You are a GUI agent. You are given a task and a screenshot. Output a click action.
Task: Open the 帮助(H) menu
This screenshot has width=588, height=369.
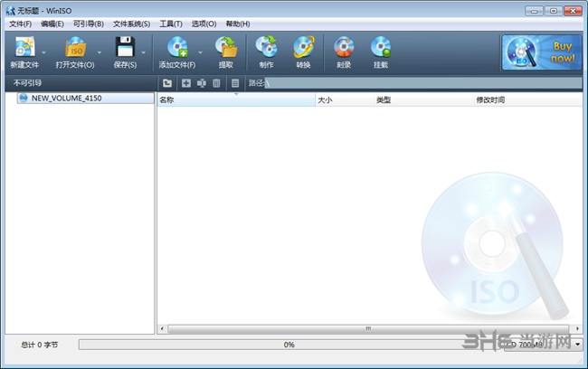(238, 24)
